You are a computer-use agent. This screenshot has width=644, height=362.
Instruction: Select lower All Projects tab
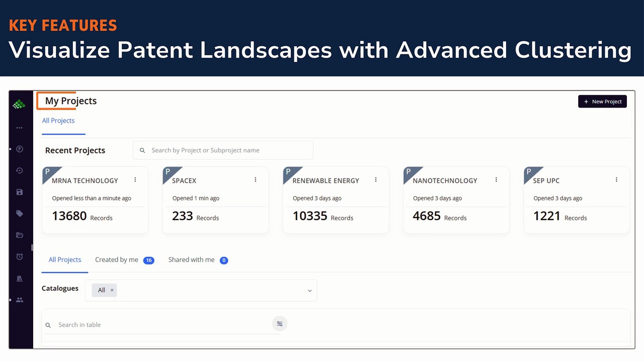point(65,260)
